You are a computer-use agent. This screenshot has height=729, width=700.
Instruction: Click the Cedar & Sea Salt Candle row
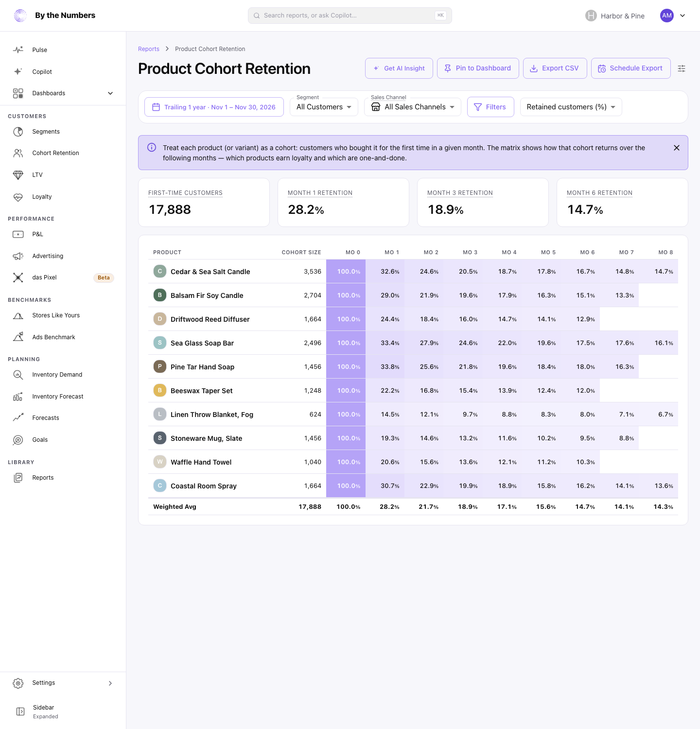[x=413, y=272]
